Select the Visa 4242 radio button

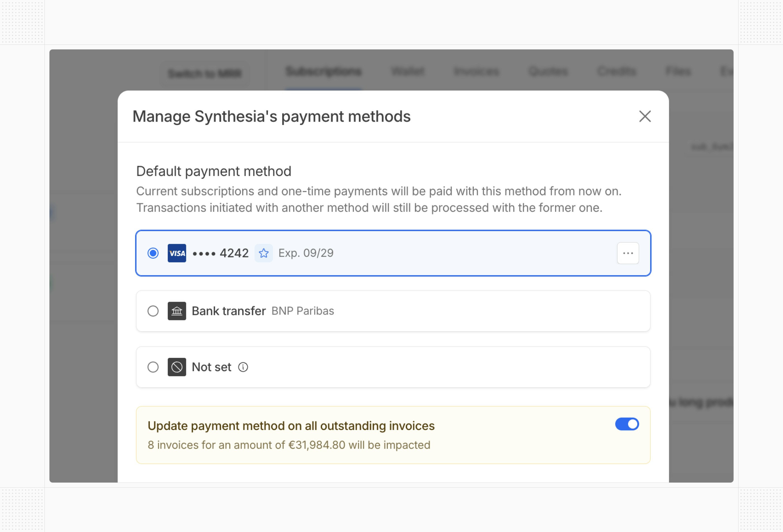point(153,253)
